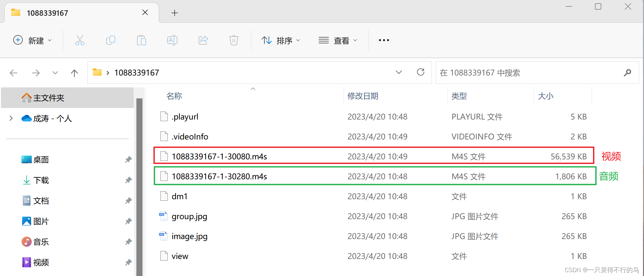Click the 1,806 KB size cell
This screenshot has height=276, width=644.
pyautogui.click(x=571, y=176)
